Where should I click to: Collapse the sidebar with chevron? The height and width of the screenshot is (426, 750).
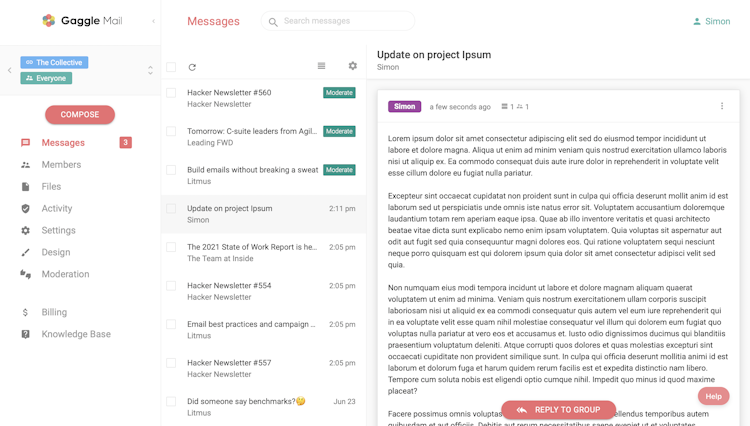click(153, 21)
